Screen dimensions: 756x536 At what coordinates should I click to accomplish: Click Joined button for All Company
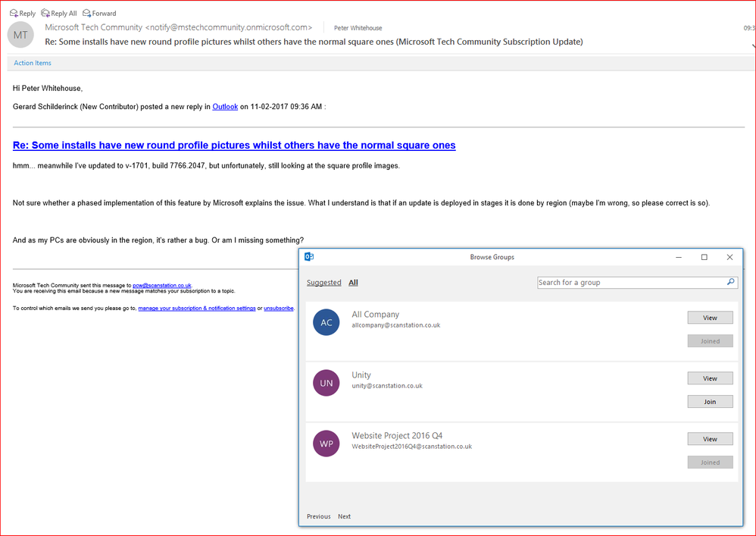coord(711,341)
